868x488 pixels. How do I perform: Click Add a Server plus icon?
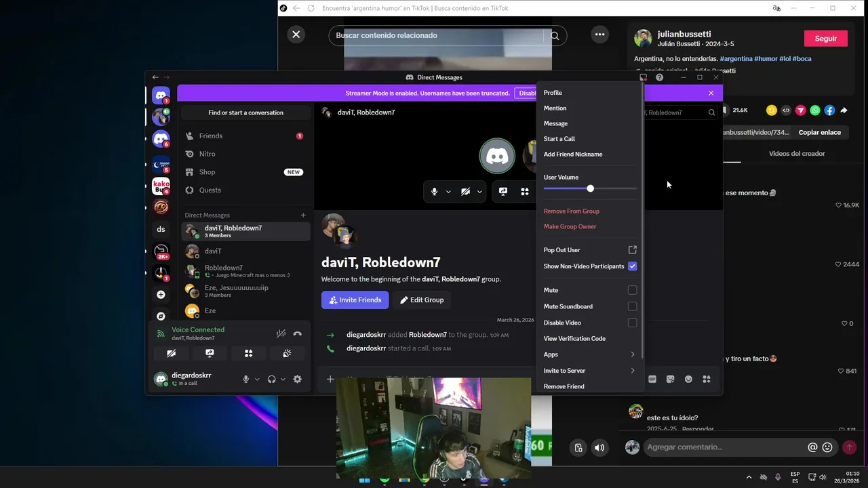tap(161, 295)
